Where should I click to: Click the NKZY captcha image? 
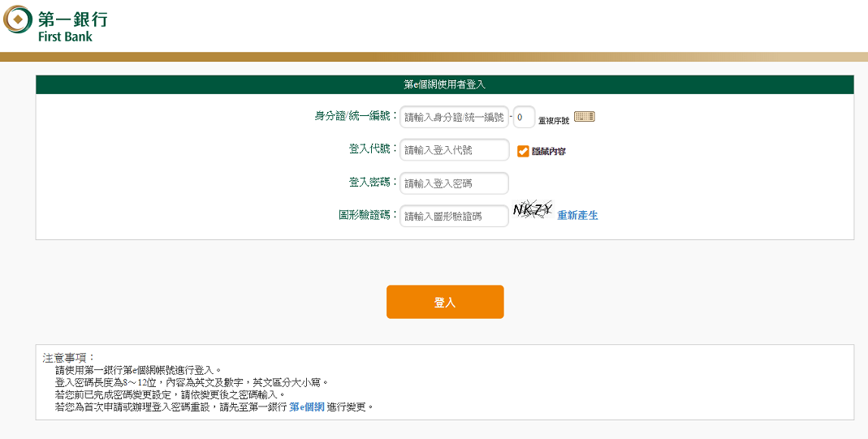tap(533, 209)
